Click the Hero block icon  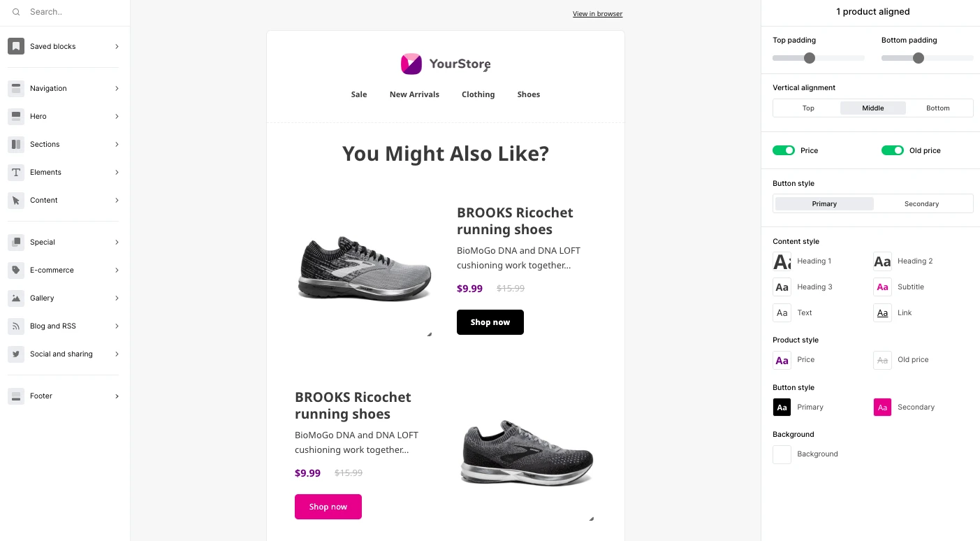tap(16, 116)
